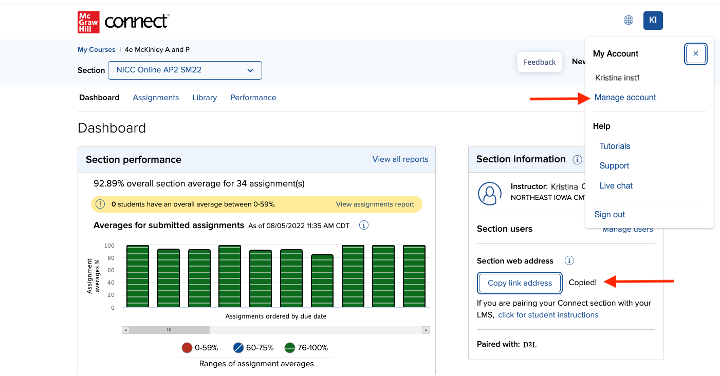Screen dimensions: 720x376
Task: Go to My Courses breadcrumb link
Action: coord(96,50)
